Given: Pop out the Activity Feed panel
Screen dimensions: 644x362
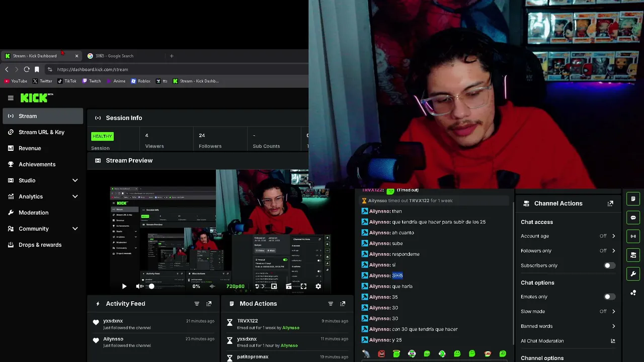Looking at the screenshot, I should pyautogui.click(x=209, y=304).
